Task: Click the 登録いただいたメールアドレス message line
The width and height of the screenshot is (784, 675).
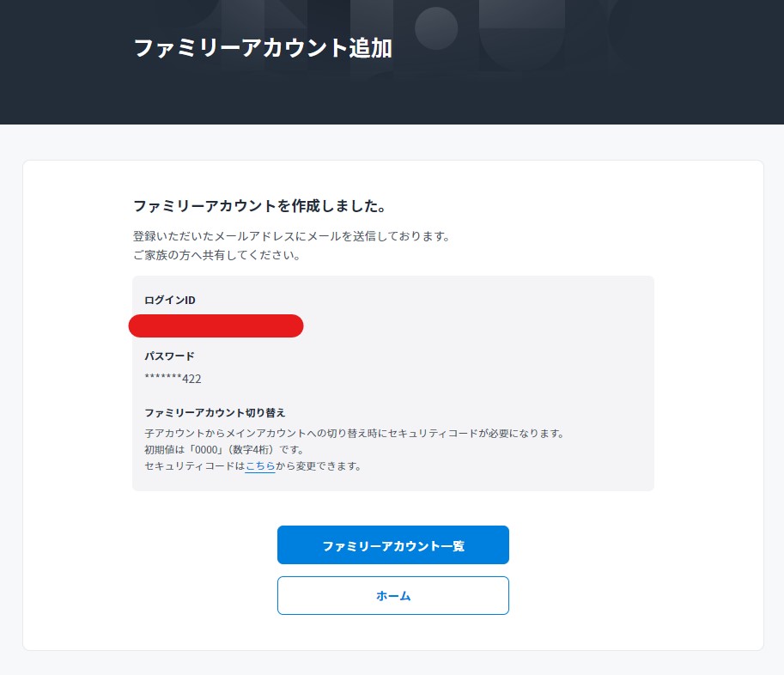Action: (291, 236)
